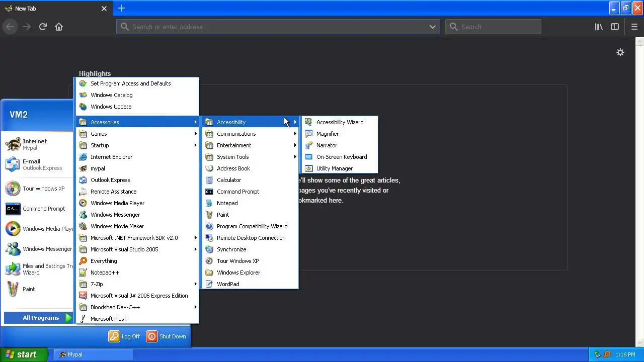Screen dimensions: 644x362
Task: Click the browser reload button
Action: pyautogui.click(x=43, y=27)
